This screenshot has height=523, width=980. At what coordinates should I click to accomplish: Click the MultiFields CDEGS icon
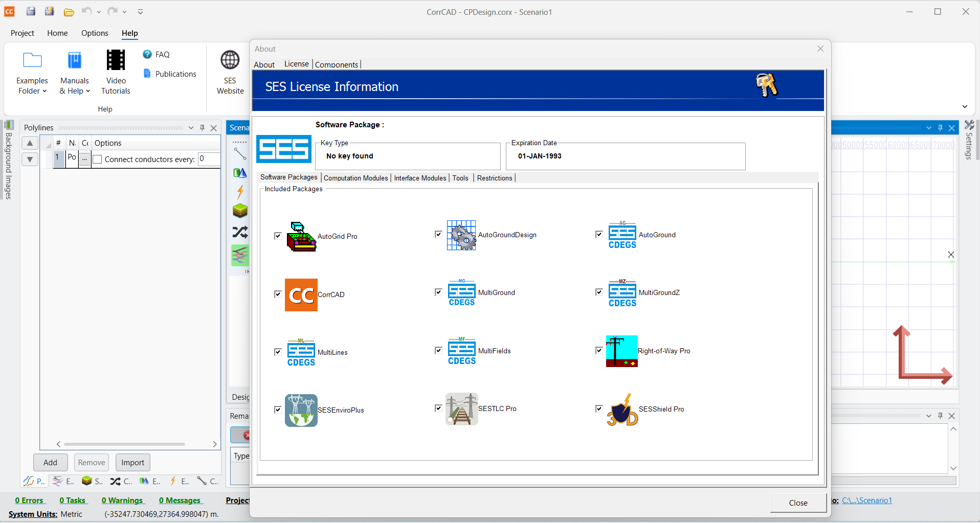click(x=461, y=351)
